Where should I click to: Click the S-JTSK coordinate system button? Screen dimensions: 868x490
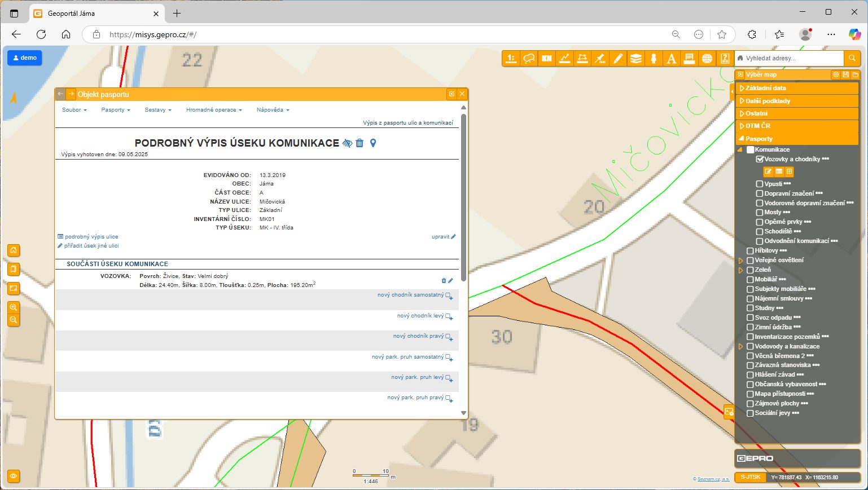(x=751, y=477)
